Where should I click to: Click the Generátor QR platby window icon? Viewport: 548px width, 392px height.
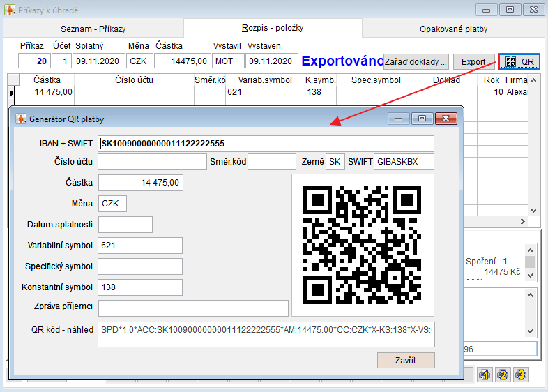[x=21, y=119]
